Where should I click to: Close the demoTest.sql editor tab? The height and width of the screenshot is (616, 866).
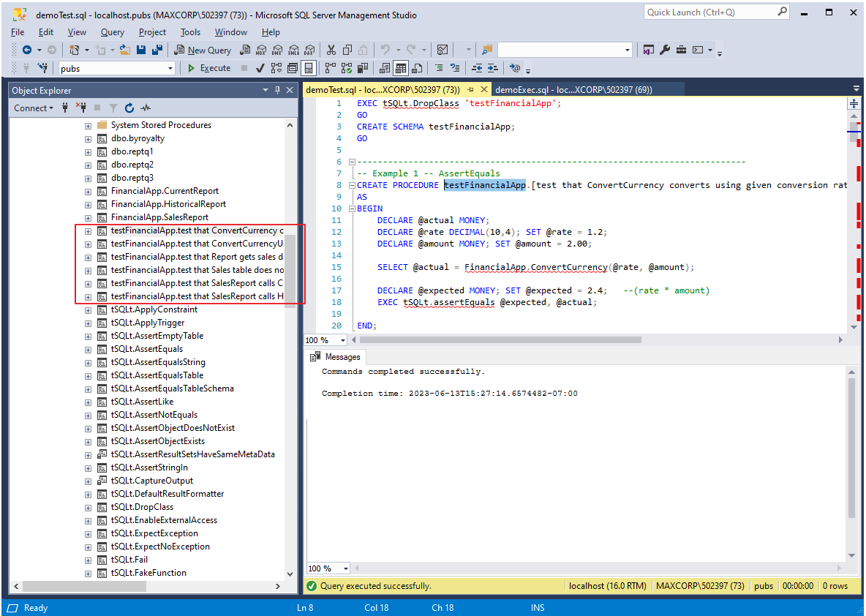point(484,89)
